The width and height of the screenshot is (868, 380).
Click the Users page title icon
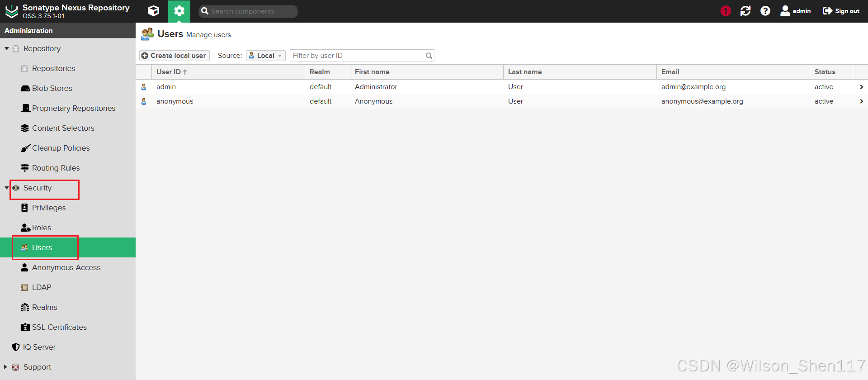click(147, 34)
